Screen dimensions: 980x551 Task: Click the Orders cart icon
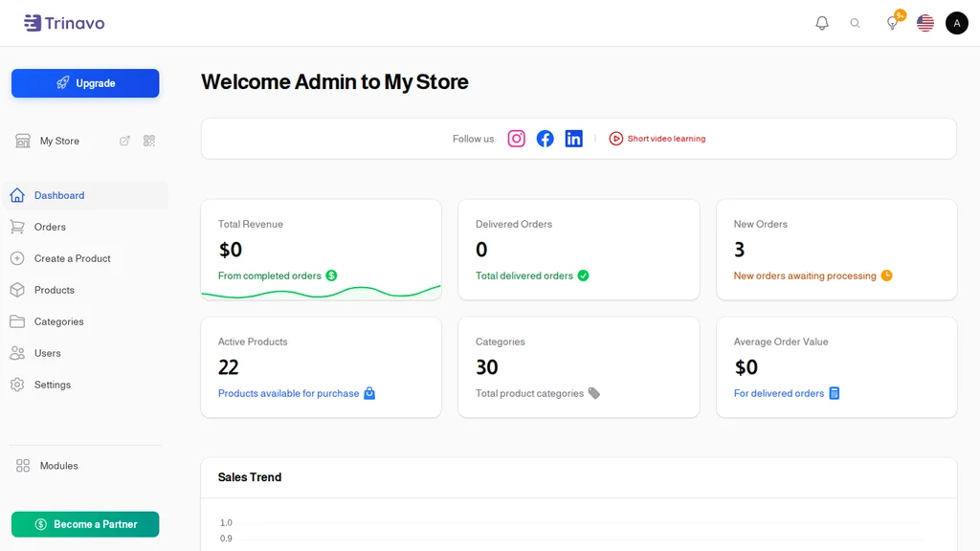(x=17, y=227)
